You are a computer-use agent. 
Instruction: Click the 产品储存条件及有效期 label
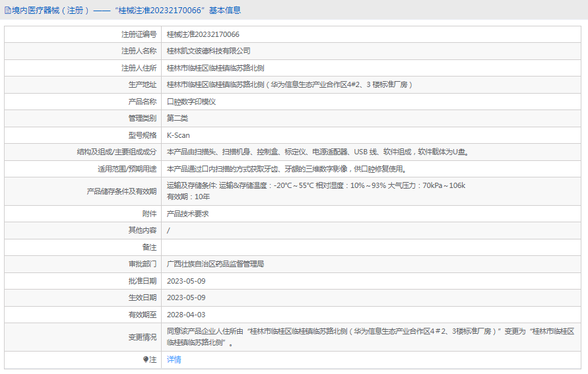(x=121, y=191)
